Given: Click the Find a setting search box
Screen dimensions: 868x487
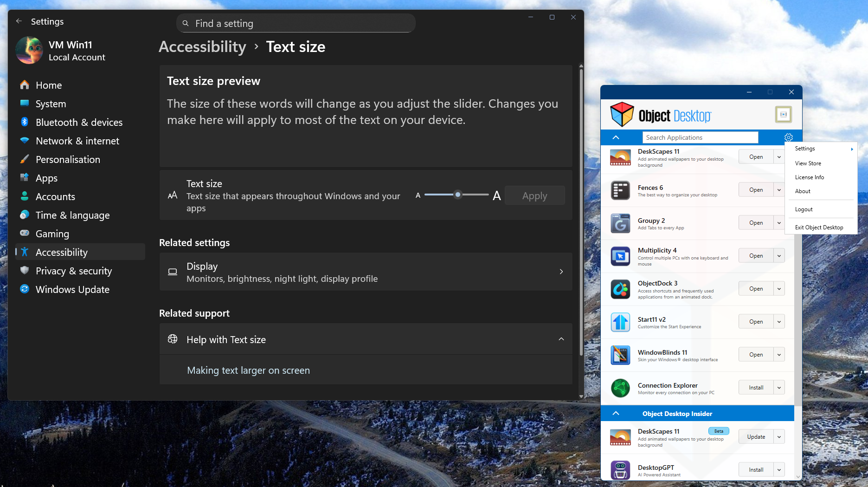Looking at the screenshot, I should click(x=297, y=23).
